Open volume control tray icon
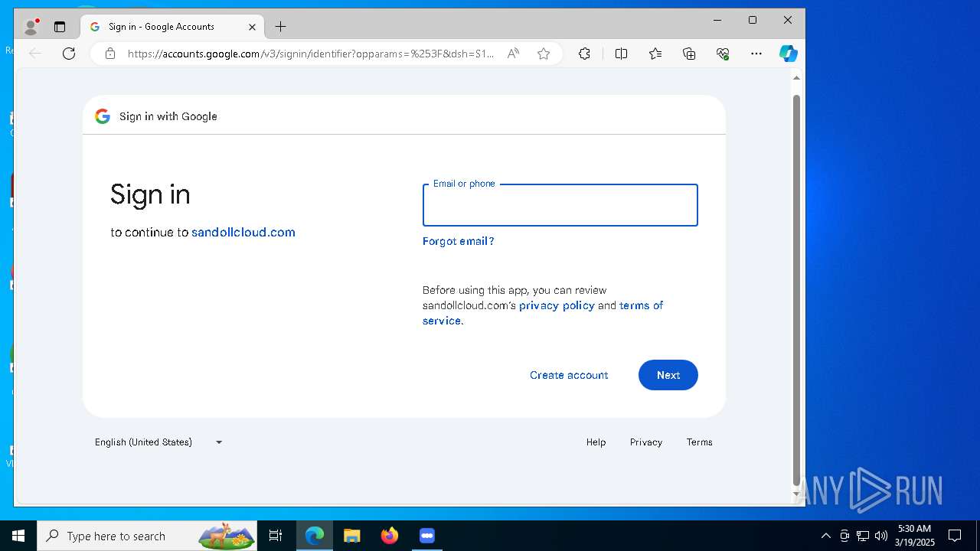Image resolution: width=980 pixels, height=551 pixels. click(x=881, y=536)
